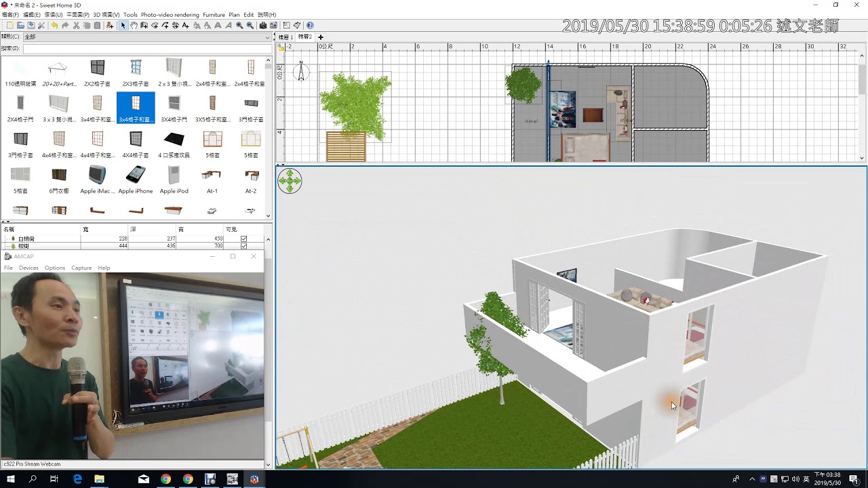Switch to 樓層 1 level tab
Viewport: 868px width, 488px height.
[x=286, y=37]
